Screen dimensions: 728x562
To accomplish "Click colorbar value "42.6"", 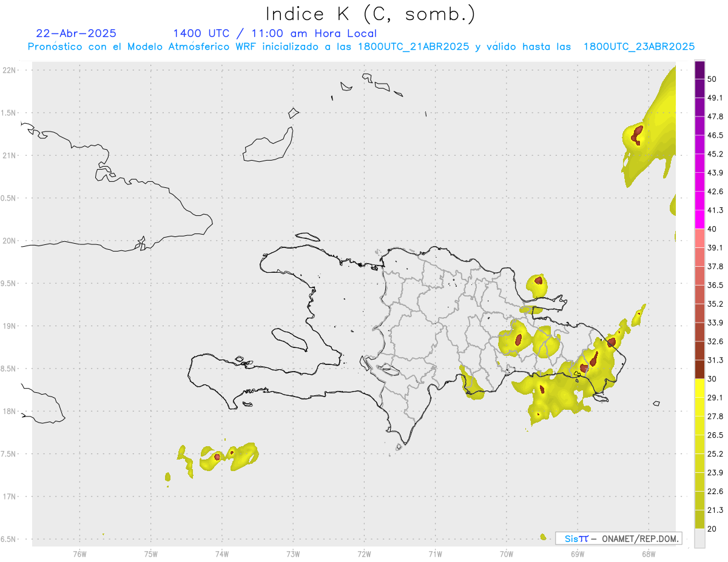I will point(715,192).
